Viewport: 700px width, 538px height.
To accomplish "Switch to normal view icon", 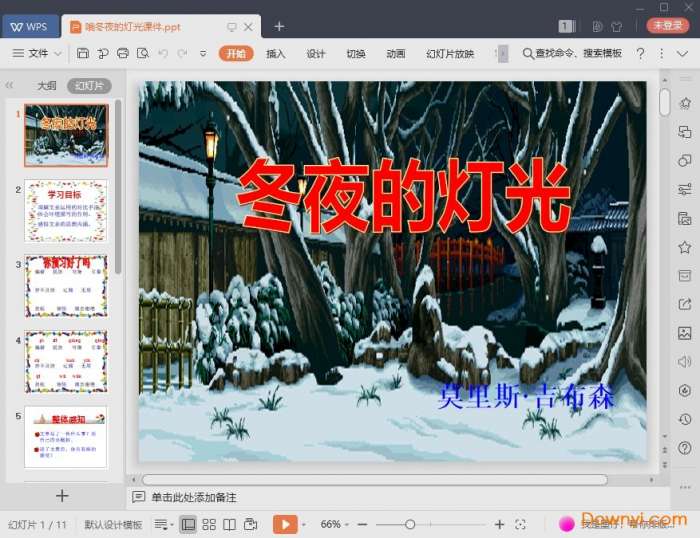I will pyautogui.click(x=188, y=525).
